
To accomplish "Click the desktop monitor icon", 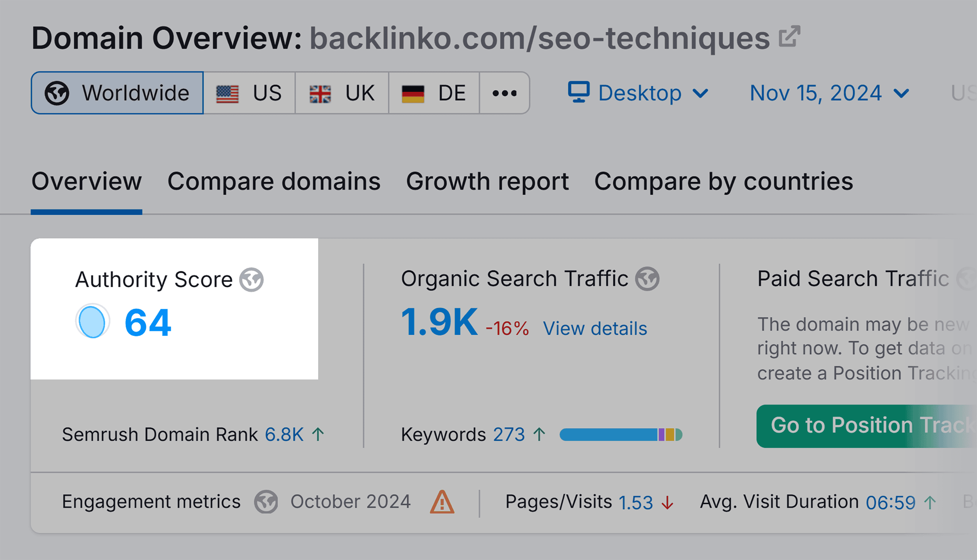I will pyautogui.click(x=578, y=92).
